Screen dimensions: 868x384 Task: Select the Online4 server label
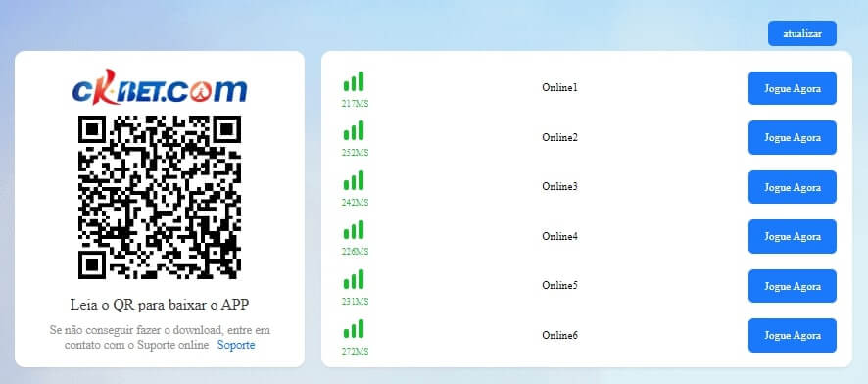[559, 236]
